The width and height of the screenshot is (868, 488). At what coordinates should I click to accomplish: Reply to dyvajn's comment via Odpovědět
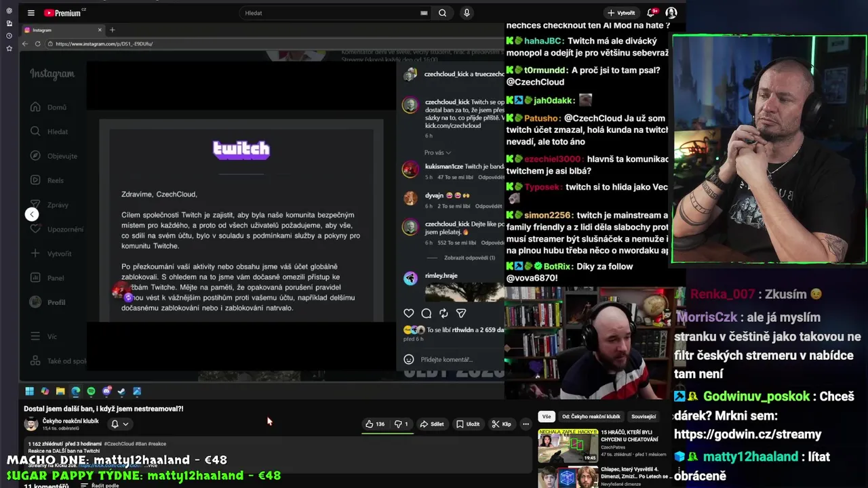488,206
